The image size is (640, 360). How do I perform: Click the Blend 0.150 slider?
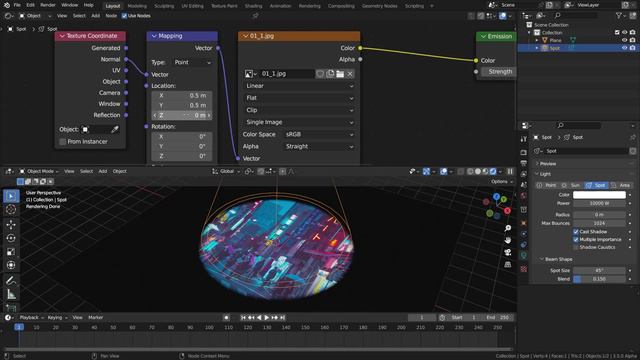599,279
